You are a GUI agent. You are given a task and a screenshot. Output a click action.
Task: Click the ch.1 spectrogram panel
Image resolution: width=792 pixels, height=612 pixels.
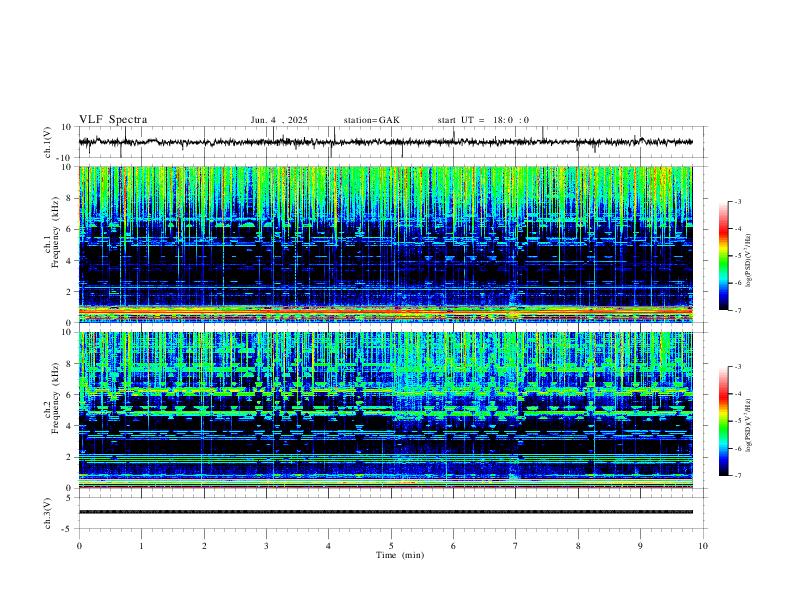coord(385,244)
